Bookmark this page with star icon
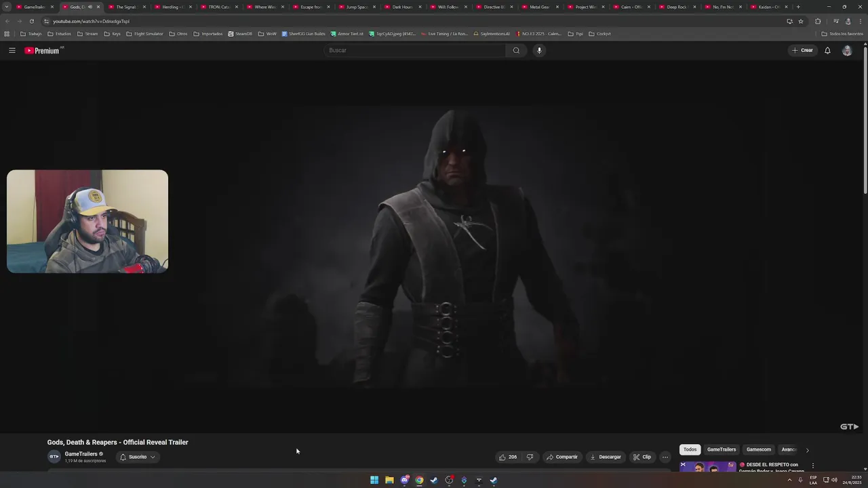 pos(800,21)
